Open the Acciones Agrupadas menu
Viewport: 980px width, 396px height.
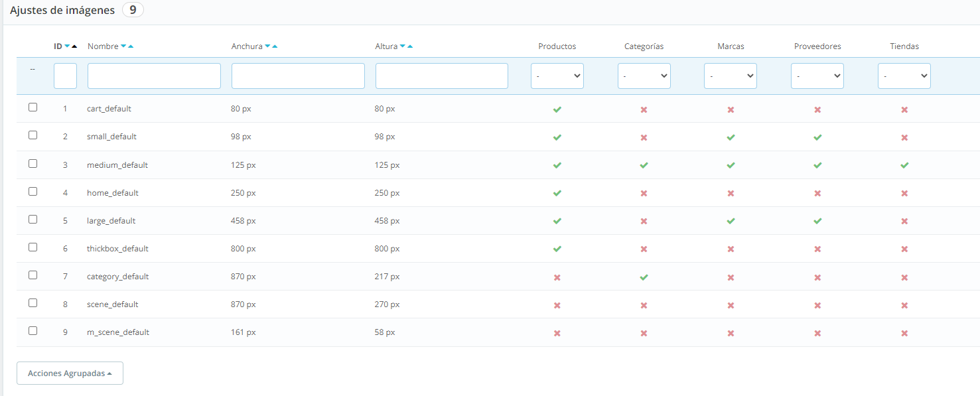(70, 373)
